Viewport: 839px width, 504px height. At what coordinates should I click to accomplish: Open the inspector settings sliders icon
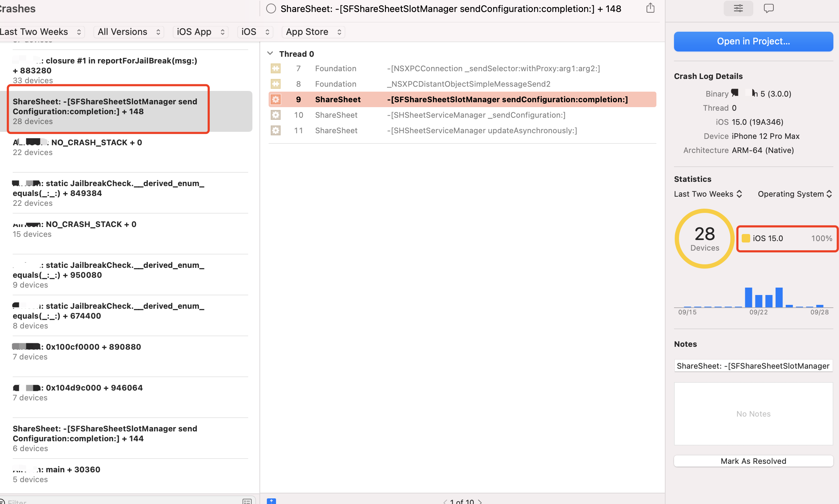(738, 8)
